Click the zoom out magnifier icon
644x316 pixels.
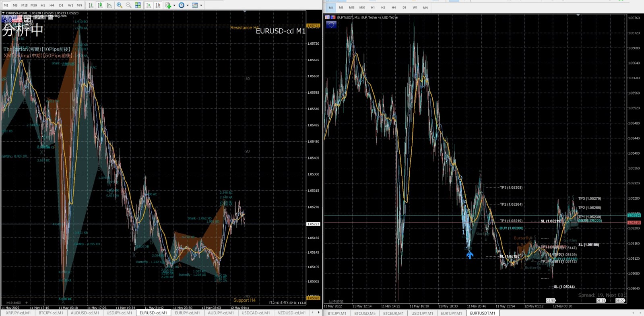pyautogui.click(x=128, y=5)
